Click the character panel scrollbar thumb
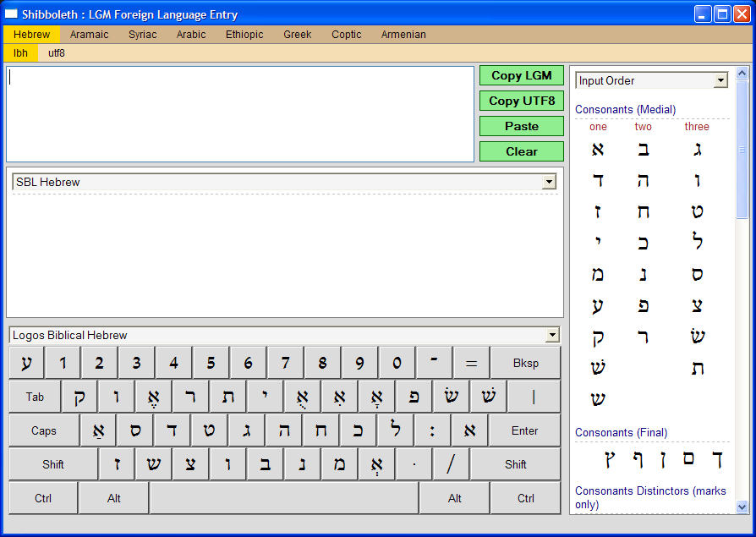 tap(742, 150)
